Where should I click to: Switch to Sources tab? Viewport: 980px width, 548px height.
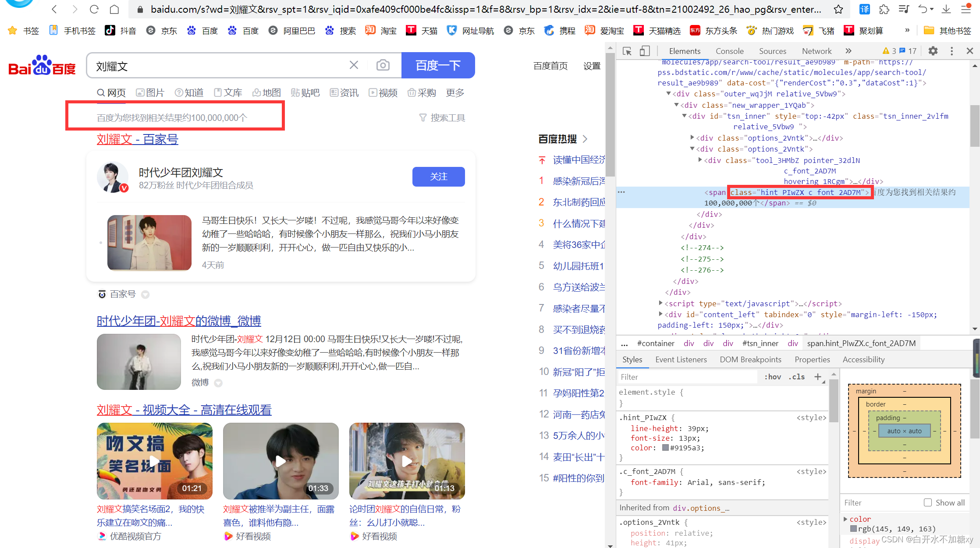point(772,51)
